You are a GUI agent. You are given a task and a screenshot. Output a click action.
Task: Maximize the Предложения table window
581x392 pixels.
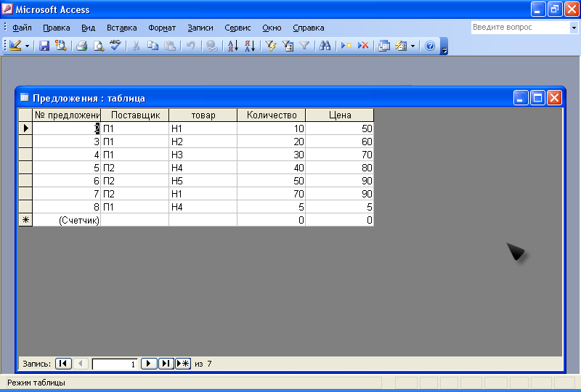(x=537, y=98)
